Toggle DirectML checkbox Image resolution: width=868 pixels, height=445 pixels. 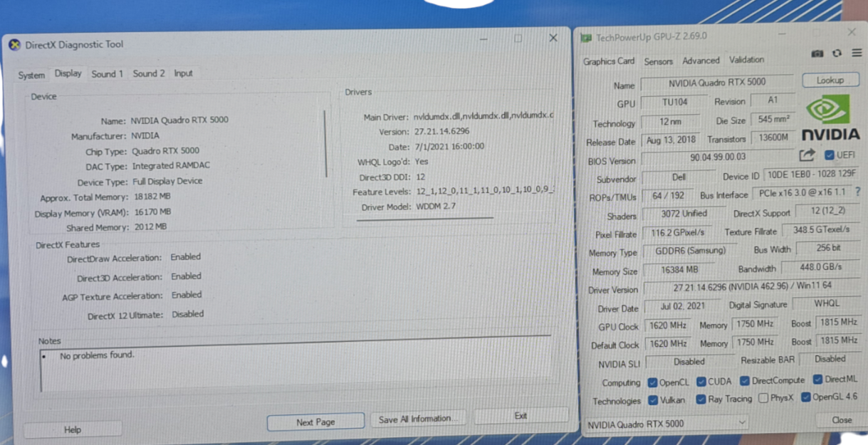[818, 379]
